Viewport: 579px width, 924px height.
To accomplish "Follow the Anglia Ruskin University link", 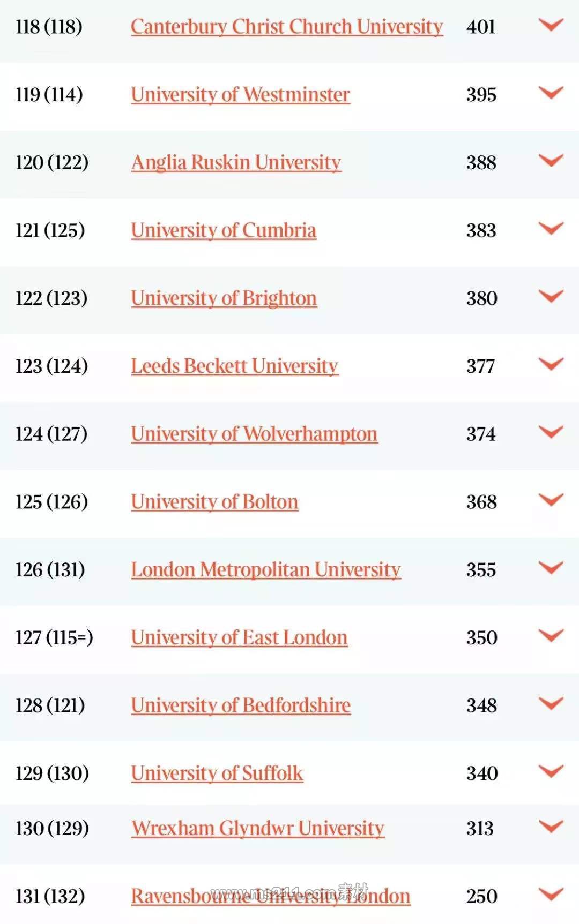I will 236,162.
